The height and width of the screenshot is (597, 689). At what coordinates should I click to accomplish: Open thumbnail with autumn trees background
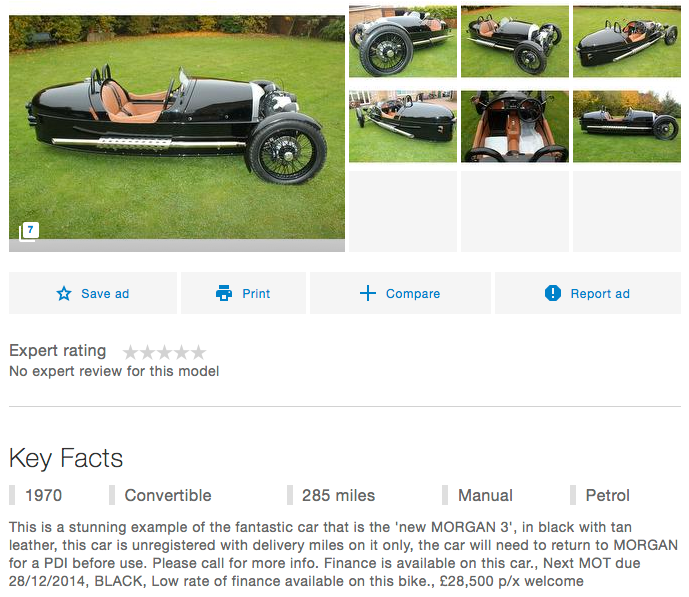pyautogui.click(x=627, y=127)
